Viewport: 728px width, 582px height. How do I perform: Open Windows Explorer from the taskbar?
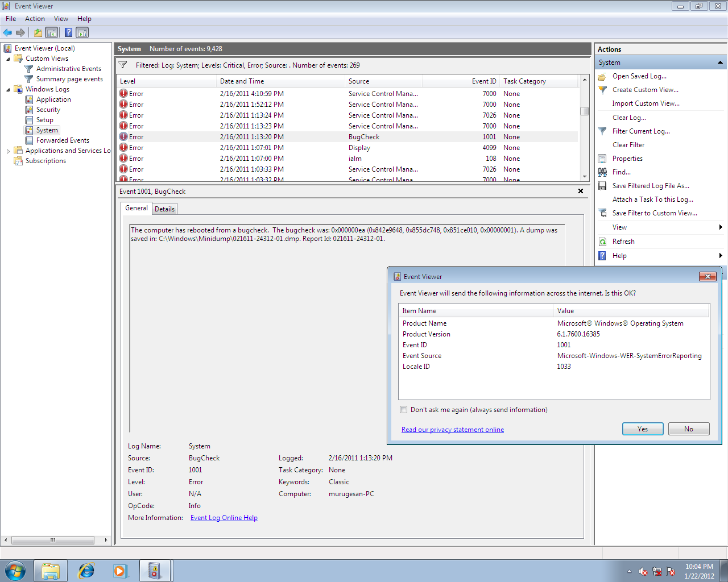(x=51, y=571)
